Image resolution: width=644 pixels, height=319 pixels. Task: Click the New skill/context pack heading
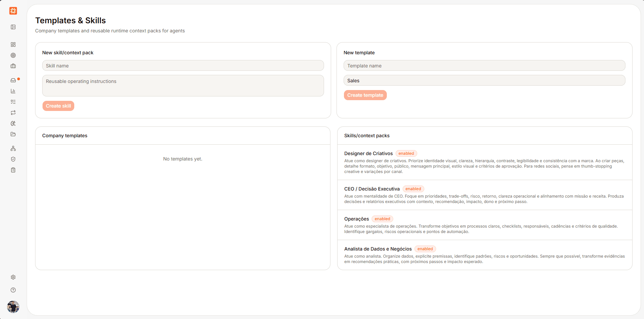tap(68, 53)
